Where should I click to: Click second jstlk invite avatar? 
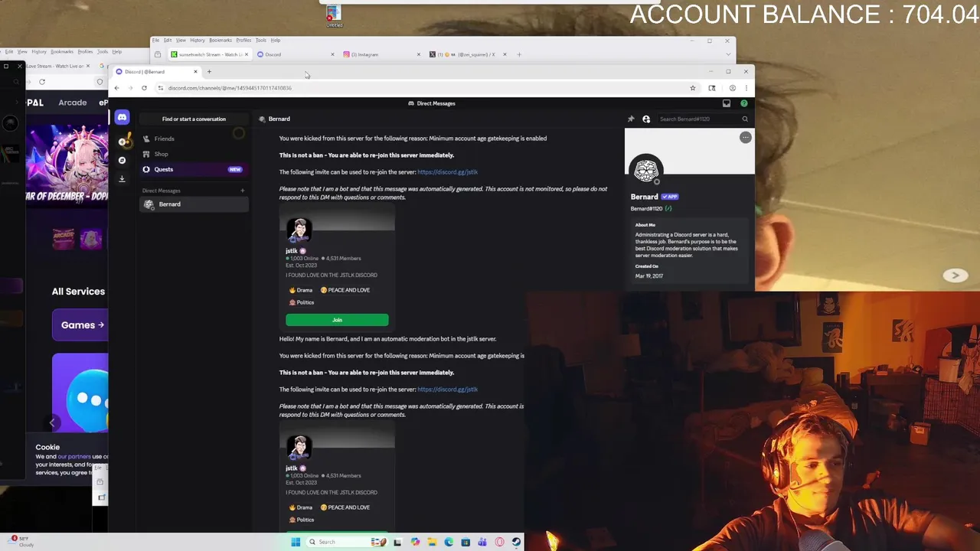tap(299, 448)
